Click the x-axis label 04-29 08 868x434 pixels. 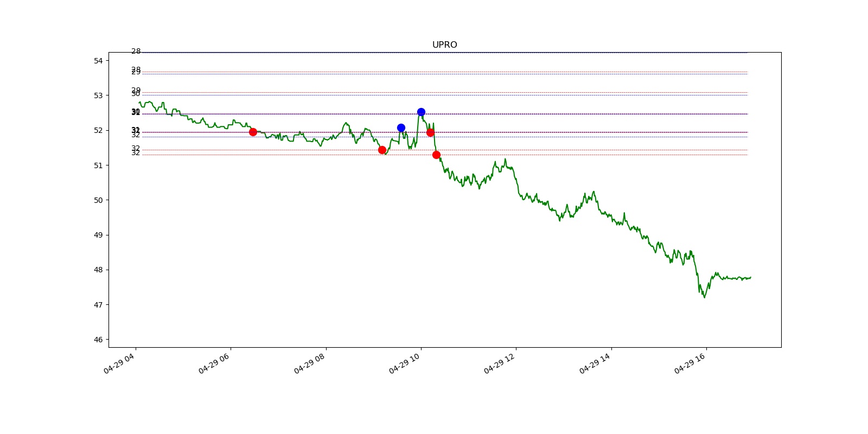[x=310, y=363]
